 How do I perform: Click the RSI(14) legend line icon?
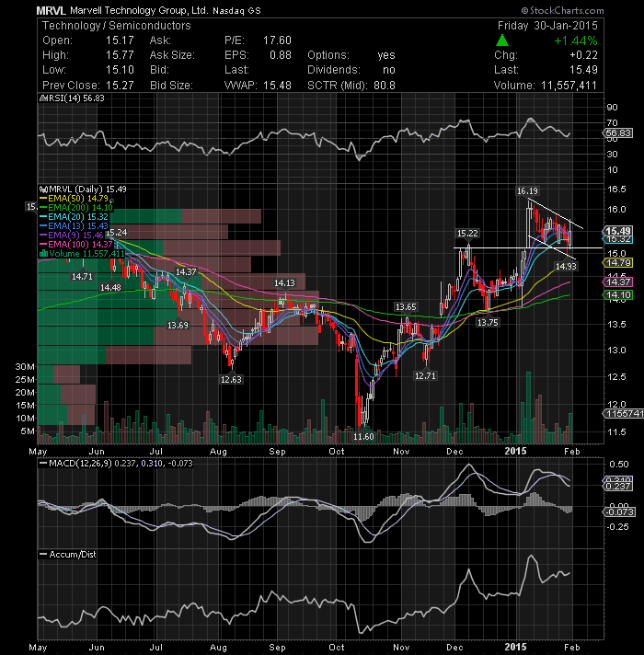click(41, 98)
